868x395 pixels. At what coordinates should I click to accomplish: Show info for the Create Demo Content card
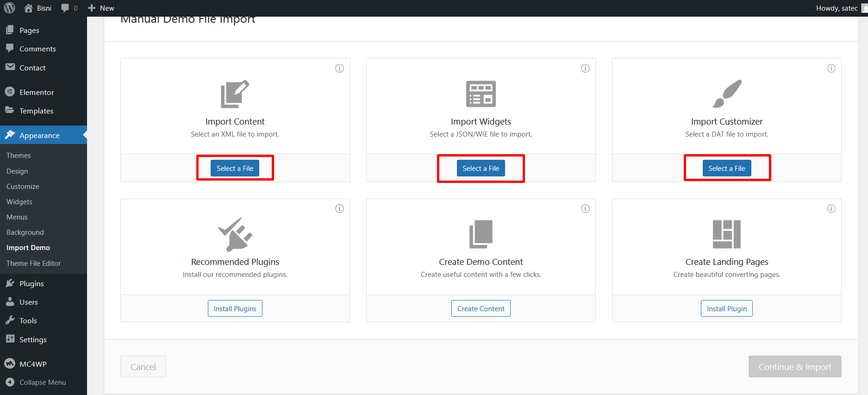click(x=585, y=209)
